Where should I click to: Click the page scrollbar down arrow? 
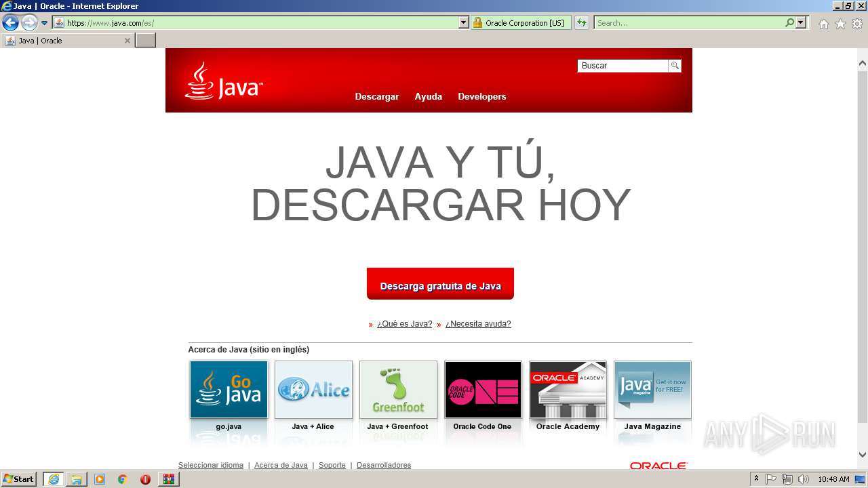pos(862,455)
